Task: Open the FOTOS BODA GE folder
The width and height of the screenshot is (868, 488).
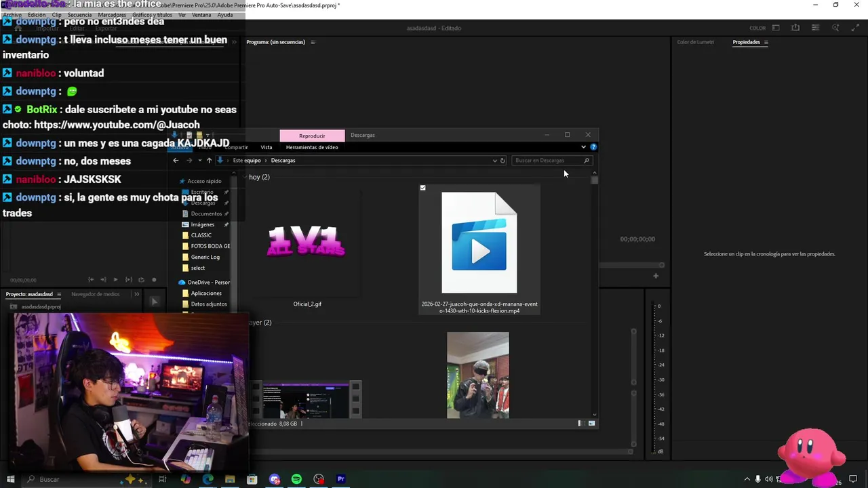Action: [x=210, y=246]
